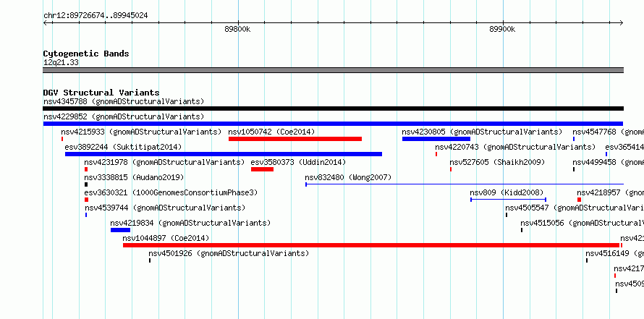The height and width of the screenshot is (319, 644).
Task: Click the nsv4230805 blue variant bar
Action: click(436, 139)
